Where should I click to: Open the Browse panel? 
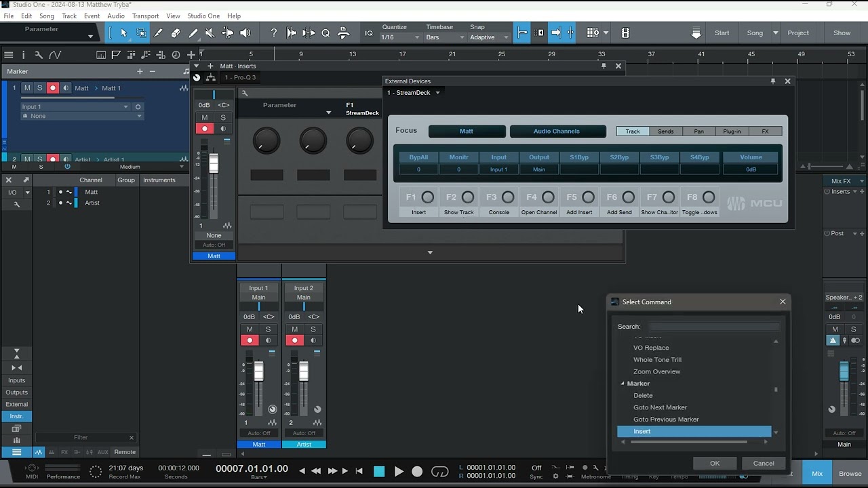pyautogui.click(x=850, y=474)
